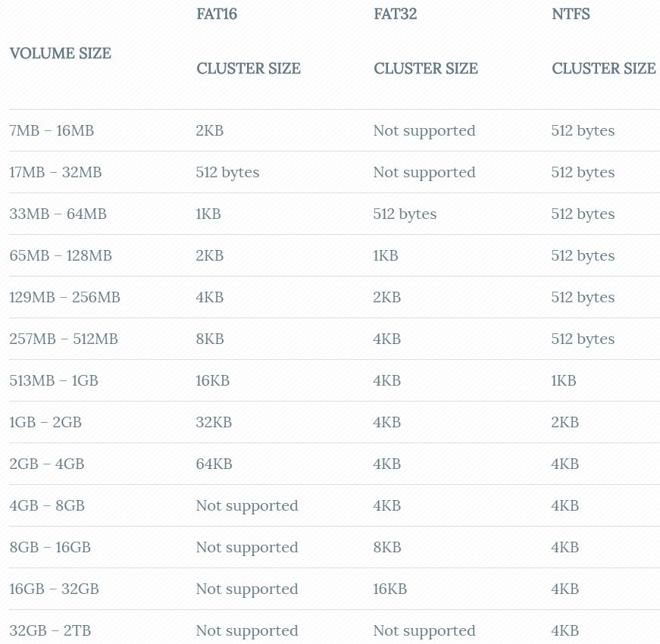
Task: Click NTFS 1KB cell in 513MB – 1GB row
Action: [563, 380]
